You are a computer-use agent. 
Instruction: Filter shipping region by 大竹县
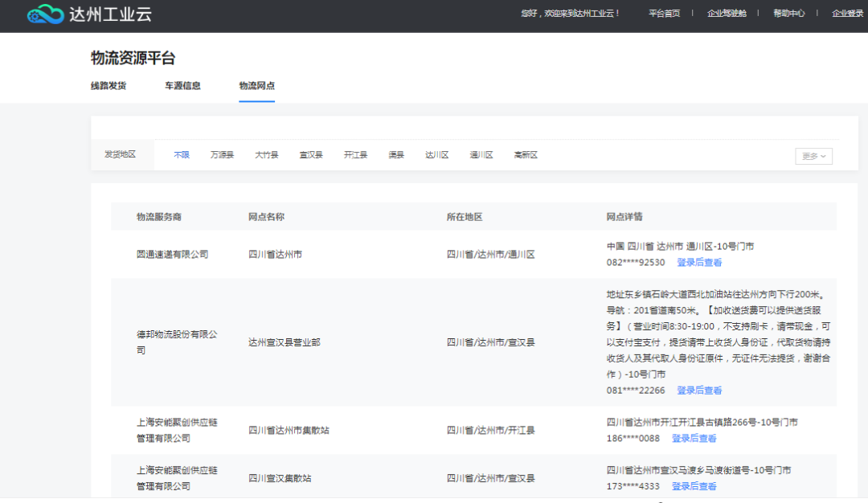click(x=267, y=155)
